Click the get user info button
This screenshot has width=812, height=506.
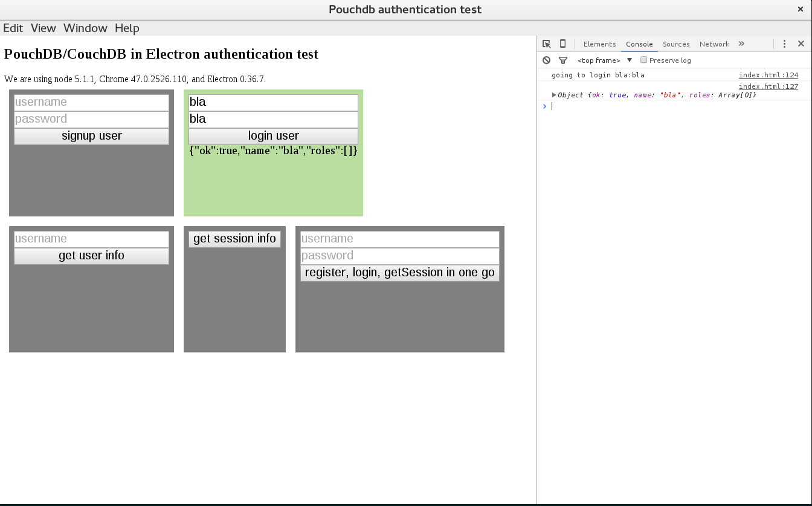pyautogui.click(x=92, y=256)
